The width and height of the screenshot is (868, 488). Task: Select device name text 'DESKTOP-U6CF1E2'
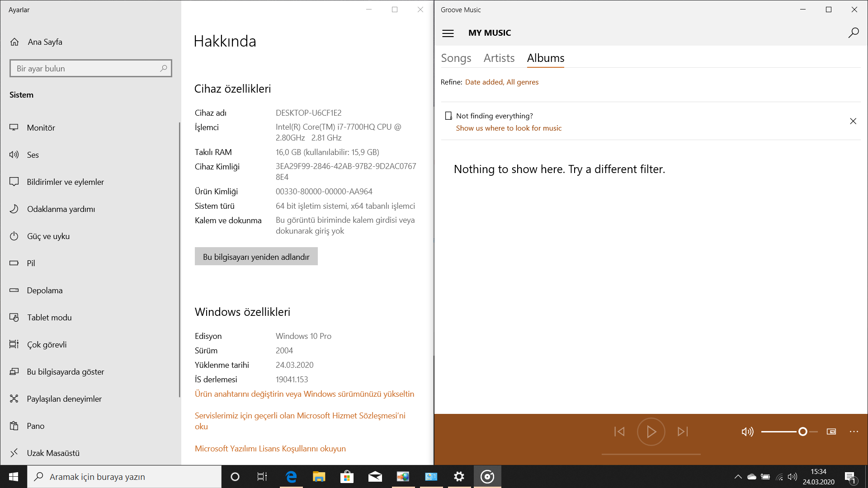pos(308,113)
